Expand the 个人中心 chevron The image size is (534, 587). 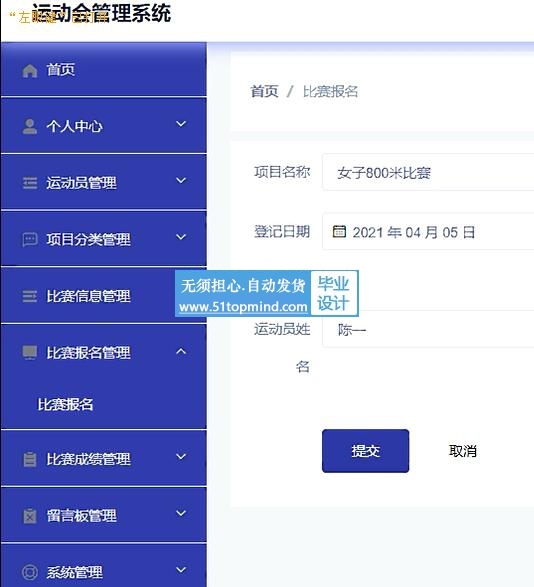click(x=181, y=124)
